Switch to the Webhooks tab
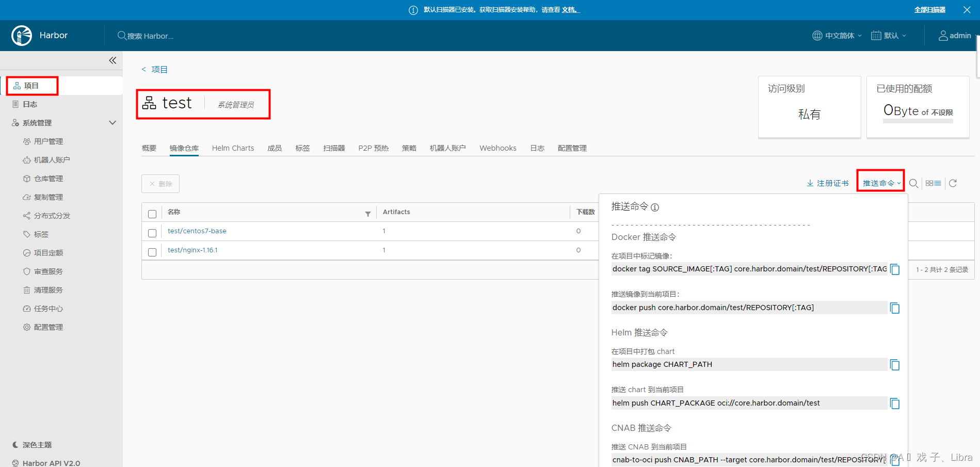The image size is (980, 467). (498, 148)
